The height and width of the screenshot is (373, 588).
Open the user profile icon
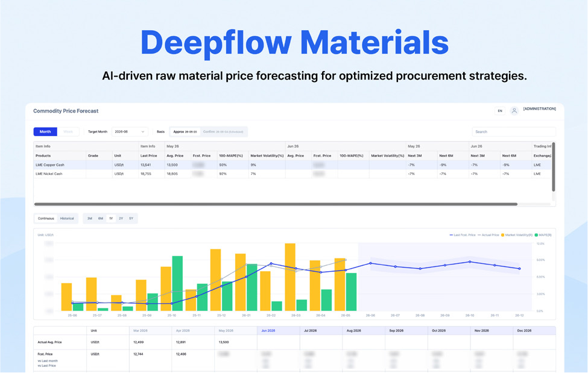[x=514, y=111]
